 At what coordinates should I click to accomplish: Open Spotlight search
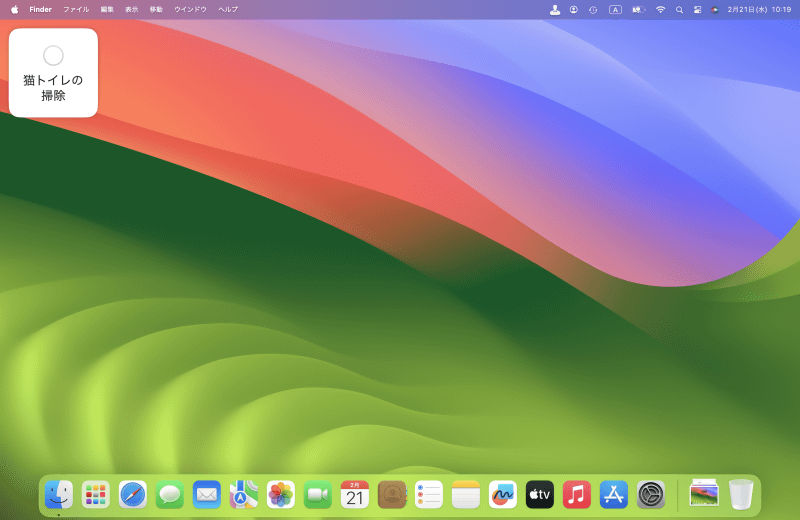(679, 9)
